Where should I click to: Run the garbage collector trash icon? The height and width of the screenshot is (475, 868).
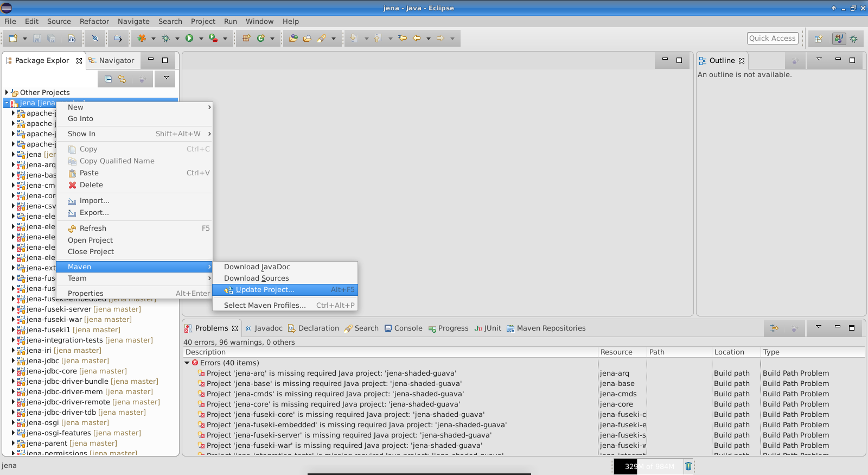688,466
